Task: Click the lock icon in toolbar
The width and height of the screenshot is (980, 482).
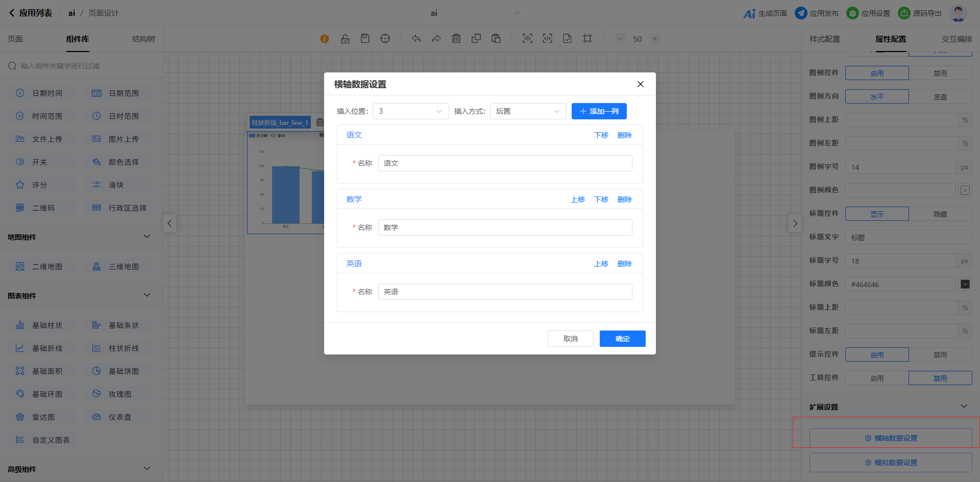Action: 345,39
